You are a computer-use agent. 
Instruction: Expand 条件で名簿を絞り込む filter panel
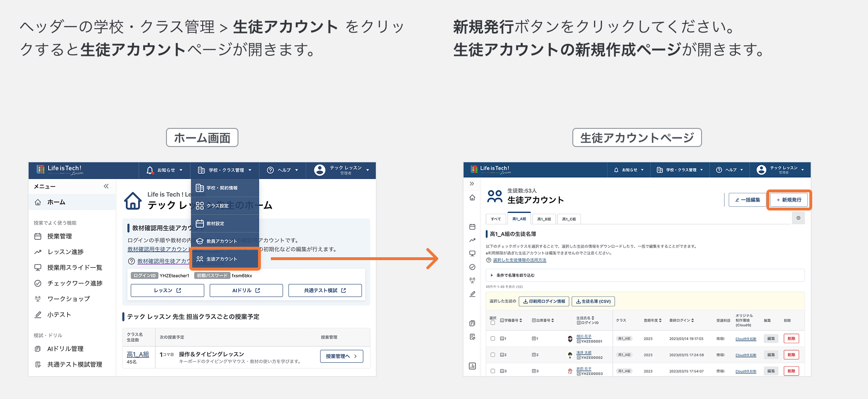645,275
